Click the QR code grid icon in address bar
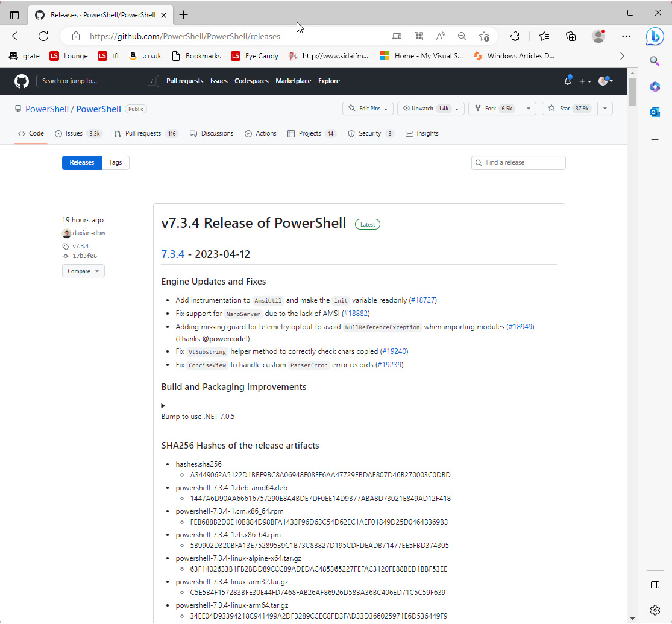Screen dimensions: 672x624 (x=419, y=36)
